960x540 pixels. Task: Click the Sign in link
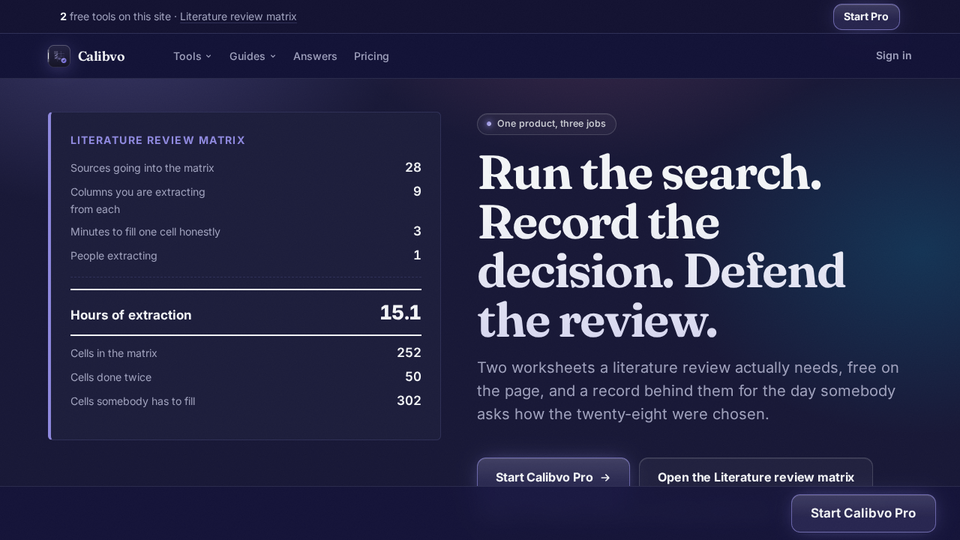tap(893, 56)
